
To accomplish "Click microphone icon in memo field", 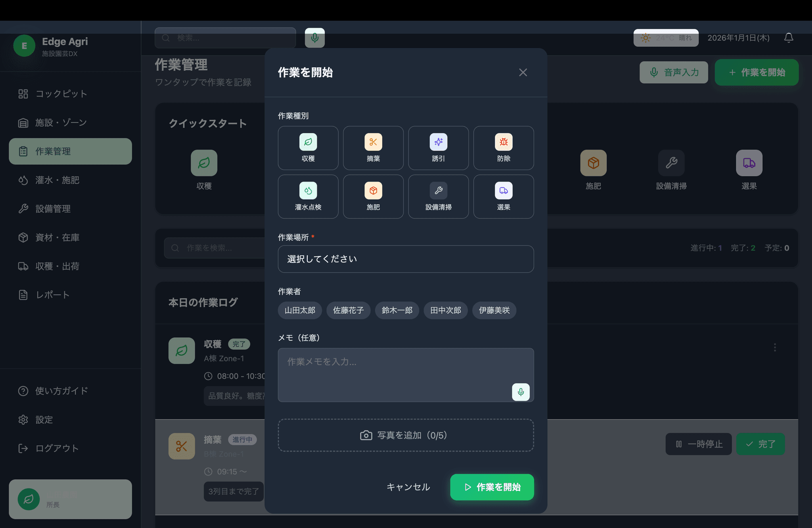I will tap(521, 392).
